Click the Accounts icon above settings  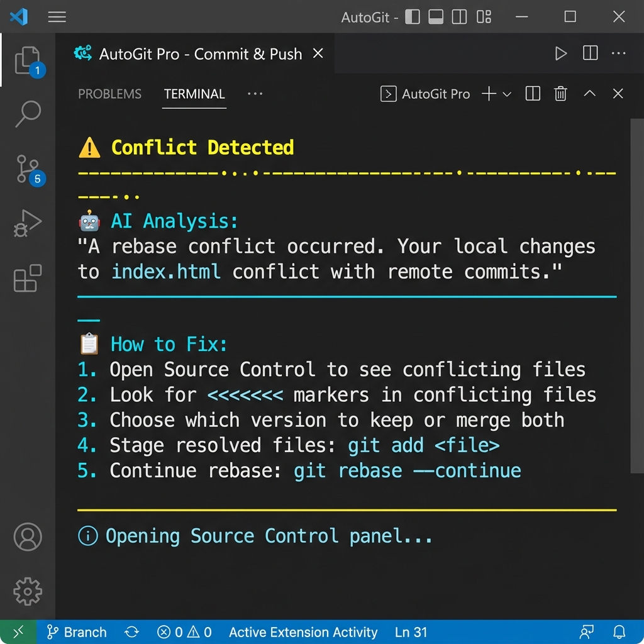pos(28,536)
